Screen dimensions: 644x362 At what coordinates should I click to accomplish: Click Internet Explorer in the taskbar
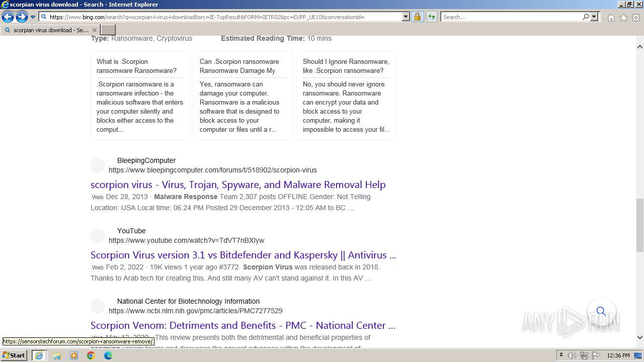[39, 355]
